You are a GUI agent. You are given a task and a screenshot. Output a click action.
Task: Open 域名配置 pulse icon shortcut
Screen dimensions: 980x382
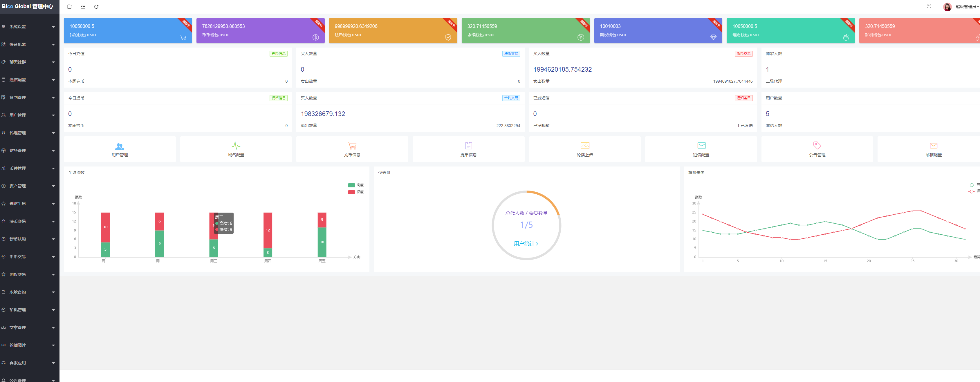(x=236, y=149)
